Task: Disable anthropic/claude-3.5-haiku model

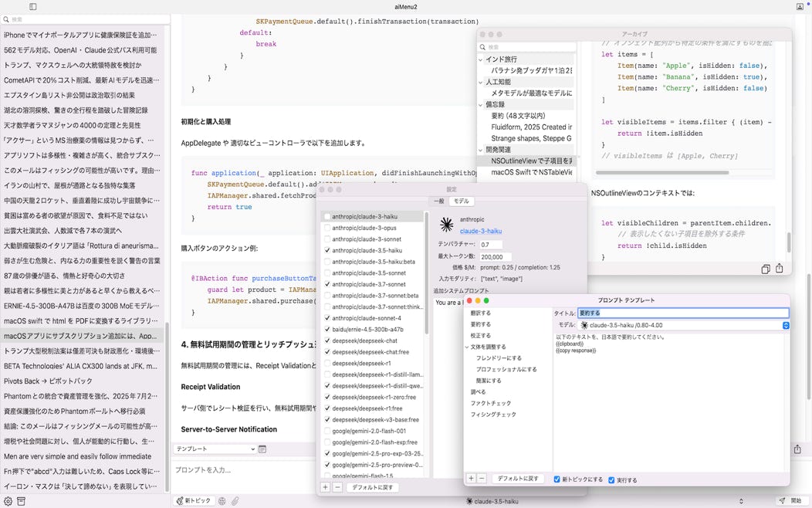Action: click(326, 250)
